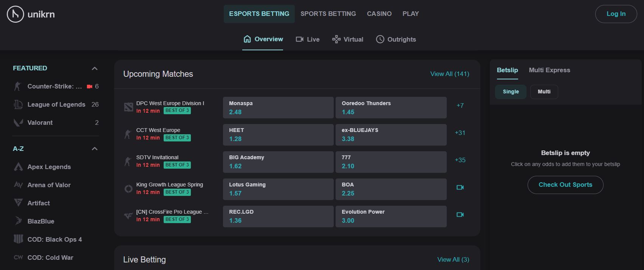Click the Apex Legends sidebar icon

18,167
